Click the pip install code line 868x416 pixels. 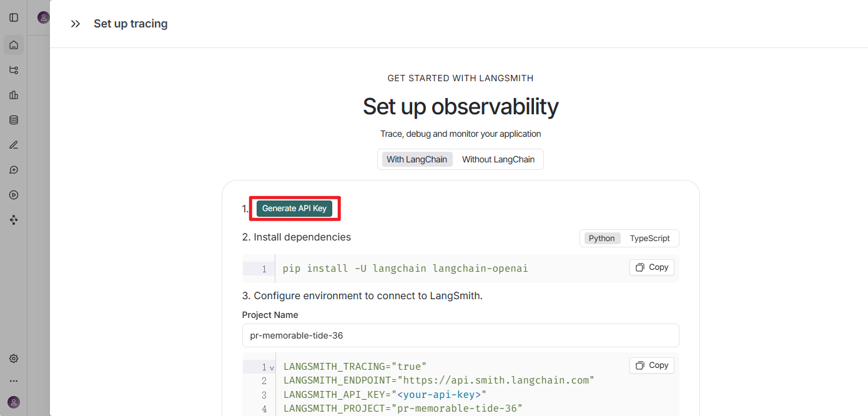coord(405,269)
